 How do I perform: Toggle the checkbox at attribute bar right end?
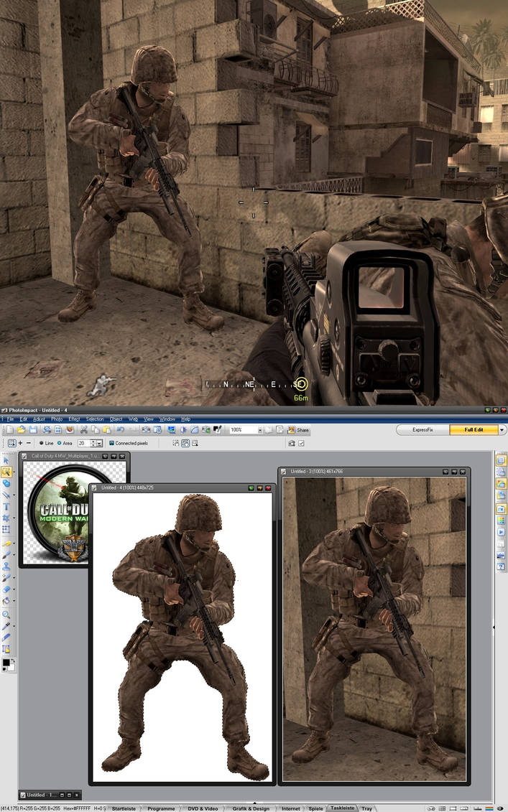tap(301, 443)
